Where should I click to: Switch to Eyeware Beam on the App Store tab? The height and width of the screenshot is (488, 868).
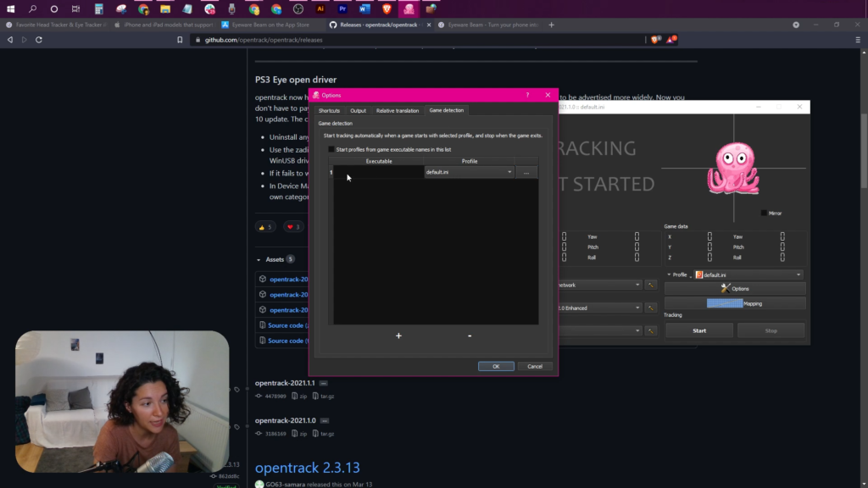click(x=270, y=25)
